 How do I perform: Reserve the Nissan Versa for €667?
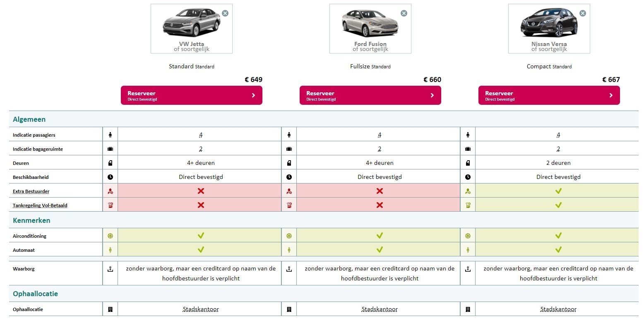(549, 95)
